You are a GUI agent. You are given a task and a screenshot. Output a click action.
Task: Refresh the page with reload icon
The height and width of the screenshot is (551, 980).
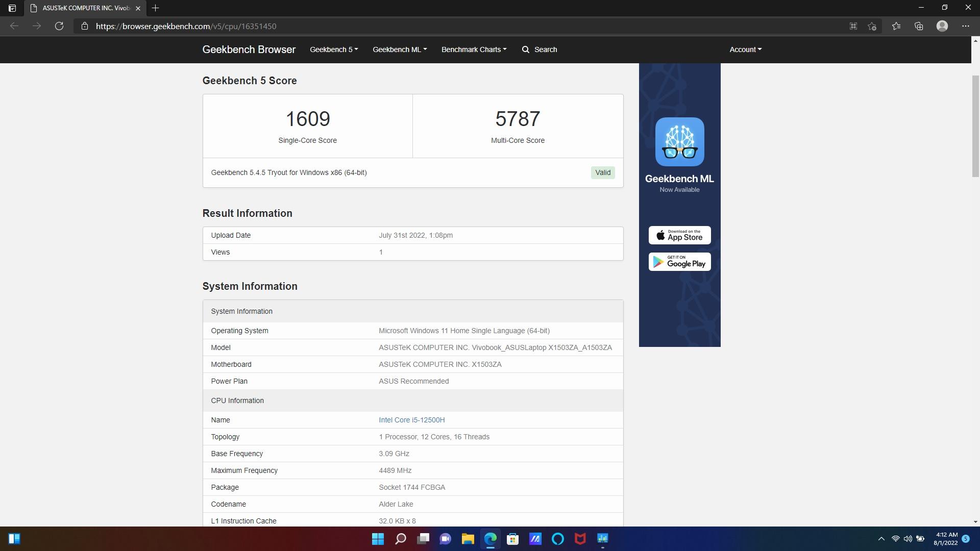(59, 26)
